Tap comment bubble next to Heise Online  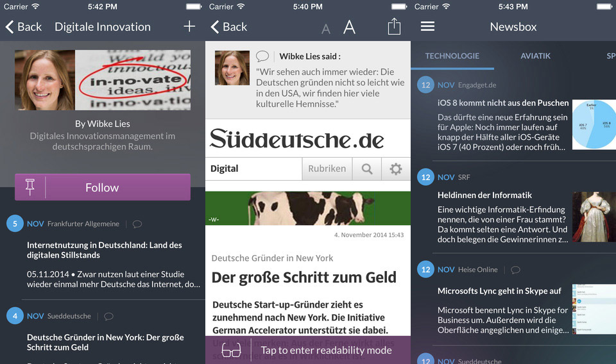(515, 270)
